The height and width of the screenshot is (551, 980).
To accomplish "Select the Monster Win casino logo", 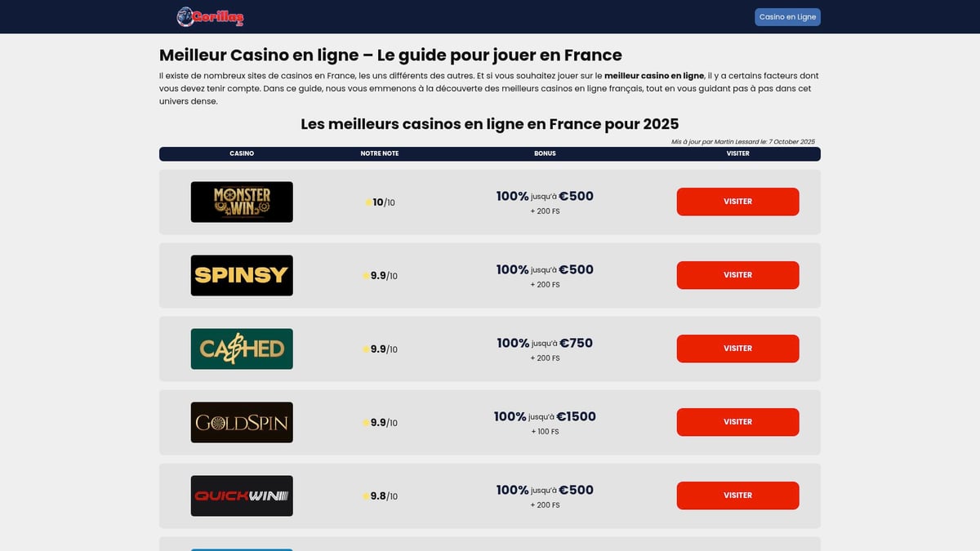I will [x=241, y=202].
